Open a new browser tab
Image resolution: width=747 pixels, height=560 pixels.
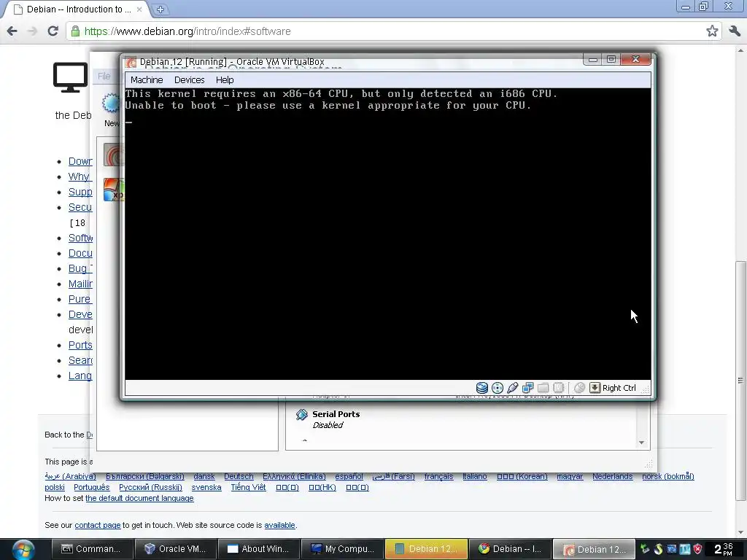click(x=160, y=9)
